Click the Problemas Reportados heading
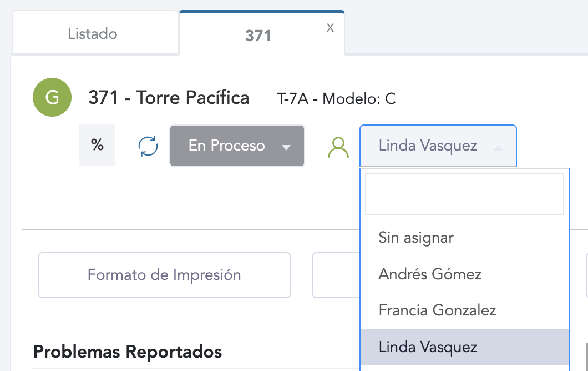Image resolution: width=588 pixels, height=371 pixels. [x=128, y=352]
